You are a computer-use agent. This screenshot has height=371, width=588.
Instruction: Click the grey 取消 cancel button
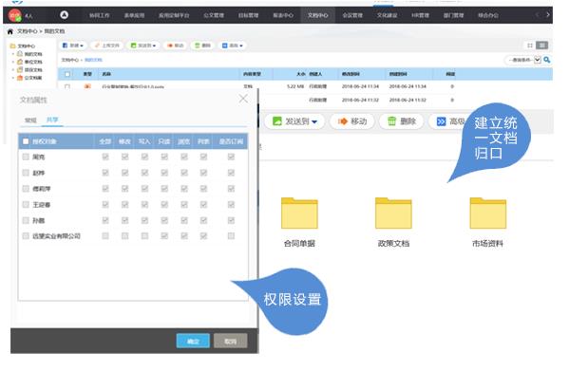(230, 341)
